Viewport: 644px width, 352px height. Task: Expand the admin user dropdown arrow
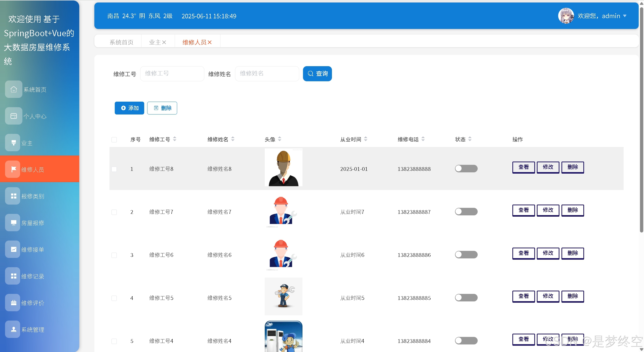click(x=625, y=16)
